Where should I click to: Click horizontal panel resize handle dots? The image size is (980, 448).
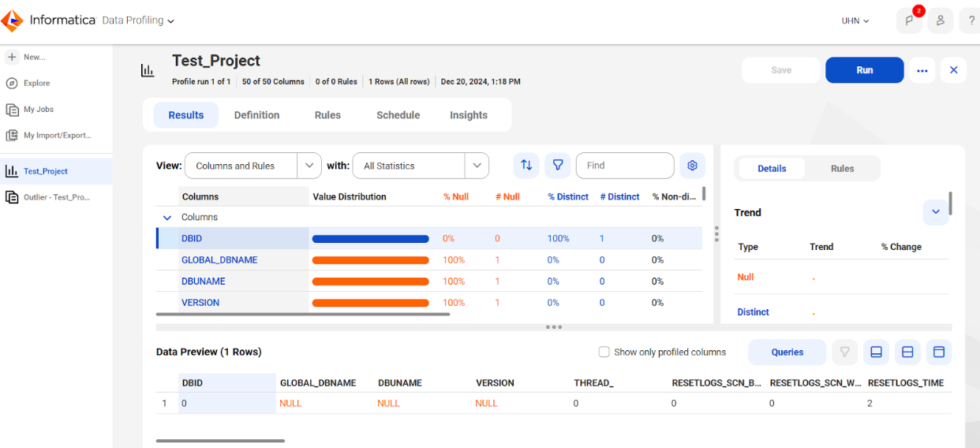554,327
